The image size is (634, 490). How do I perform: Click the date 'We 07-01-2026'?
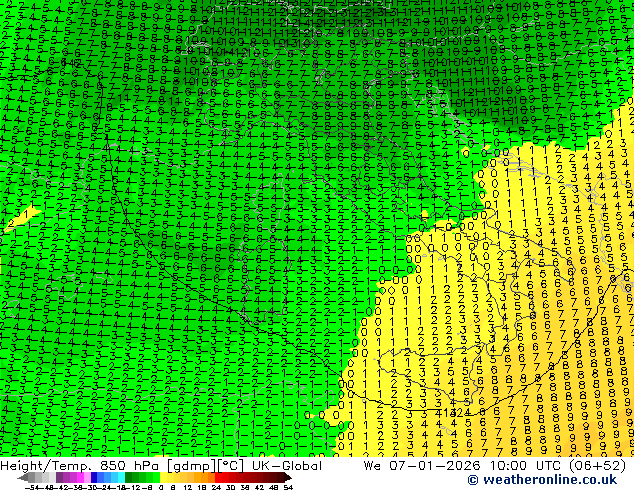coord(423,466)
